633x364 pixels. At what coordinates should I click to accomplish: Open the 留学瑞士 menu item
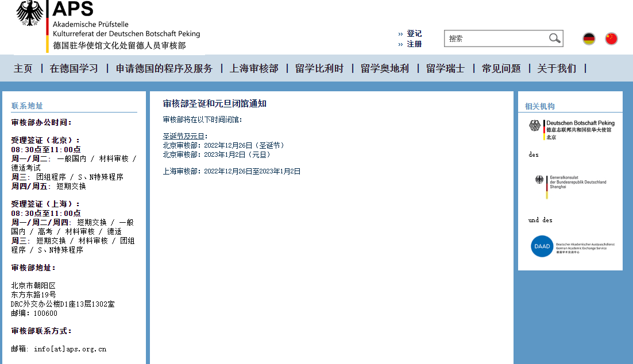point(445,68)
